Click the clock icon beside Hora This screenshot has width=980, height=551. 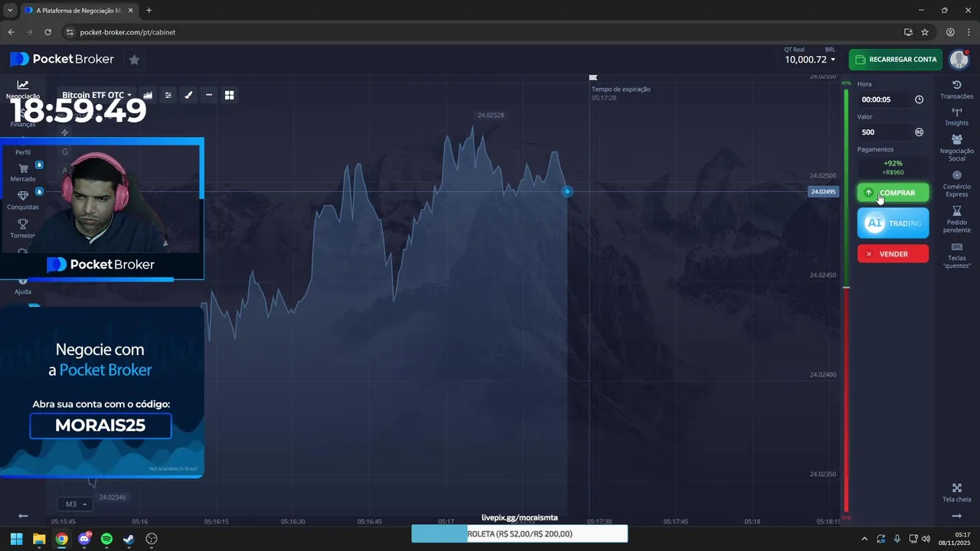coord(919,99)
